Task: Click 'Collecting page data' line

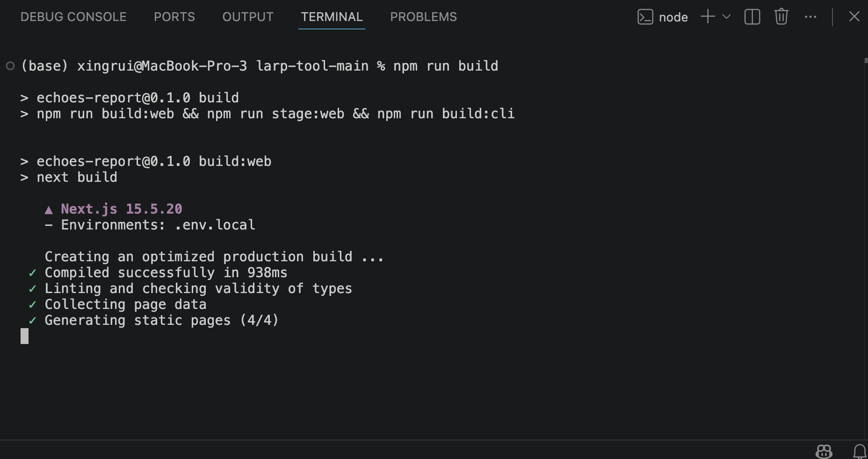Action: (117, 304)
